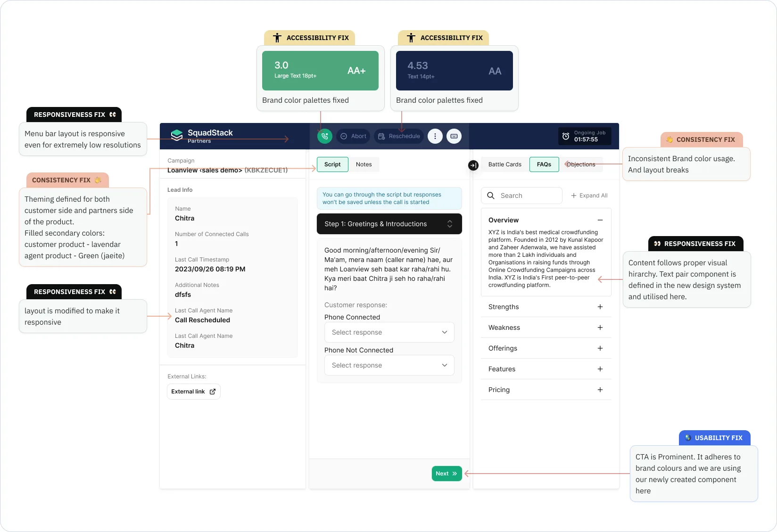Click the script not saved info banner
777x532 pixels.
pos(389,198)
